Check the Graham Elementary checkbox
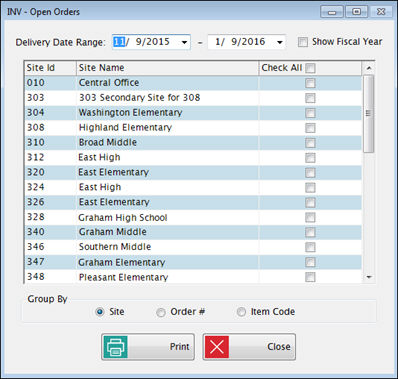 click(310, 262)
